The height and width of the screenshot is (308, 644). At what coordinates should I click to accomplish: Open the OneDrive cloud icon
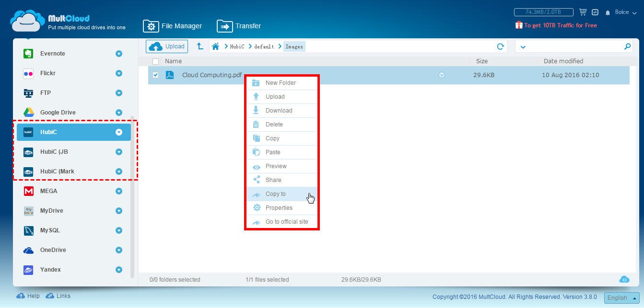coord(28,250)
